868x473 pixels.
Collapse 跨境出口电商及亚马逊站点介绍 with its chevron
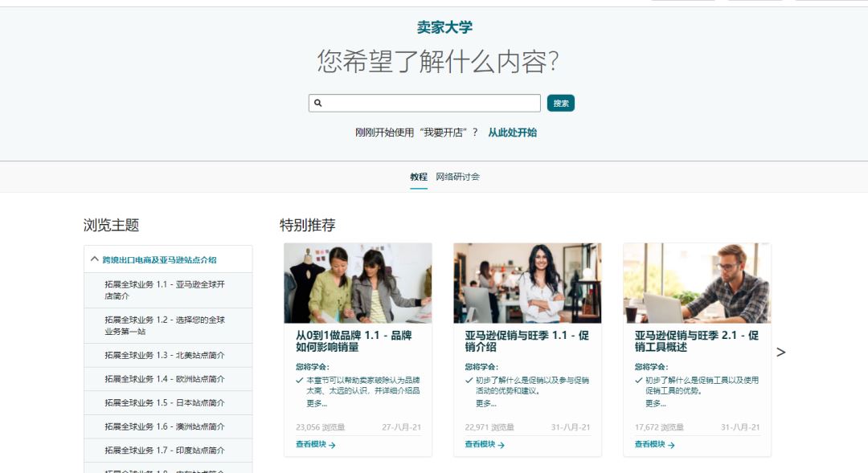click(x=95, y=259)
